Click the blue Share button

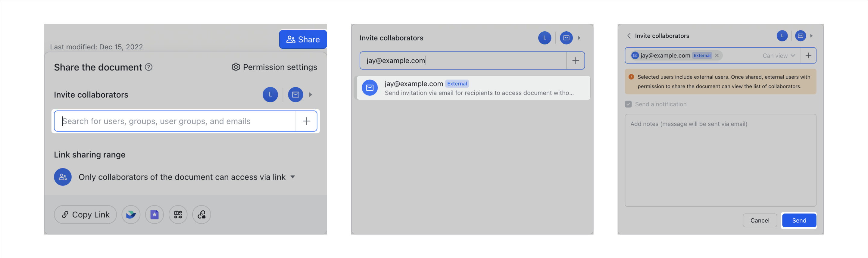point(303,39)
